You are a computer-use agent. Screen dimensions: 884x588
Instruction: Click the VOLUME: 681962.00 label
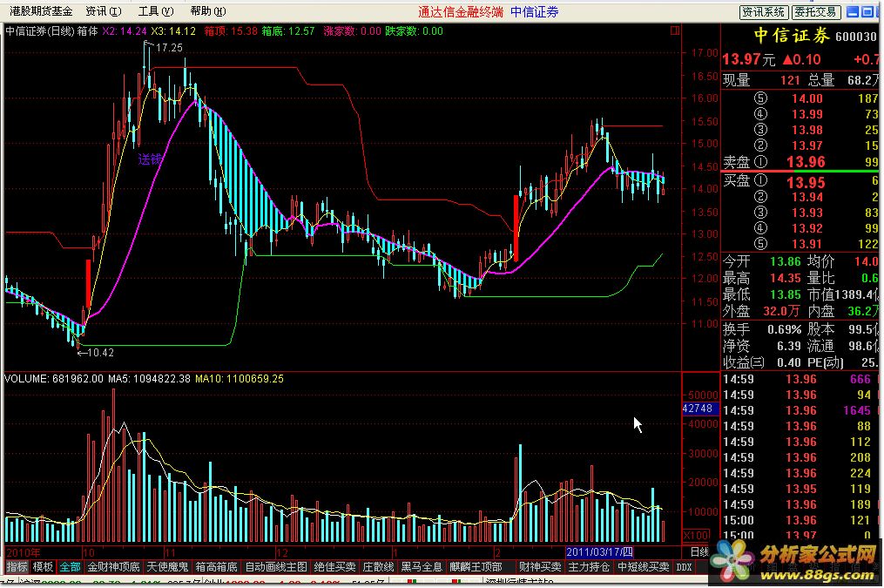53,379
